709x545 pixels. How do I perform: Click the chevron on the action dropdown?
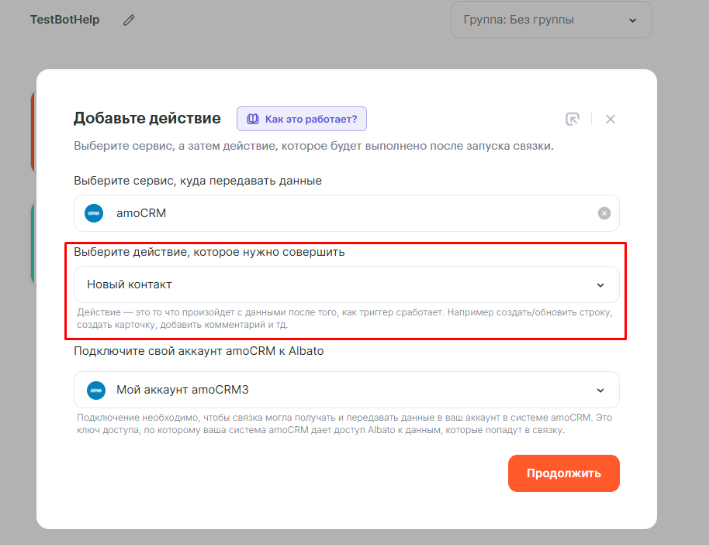point(600,285)
